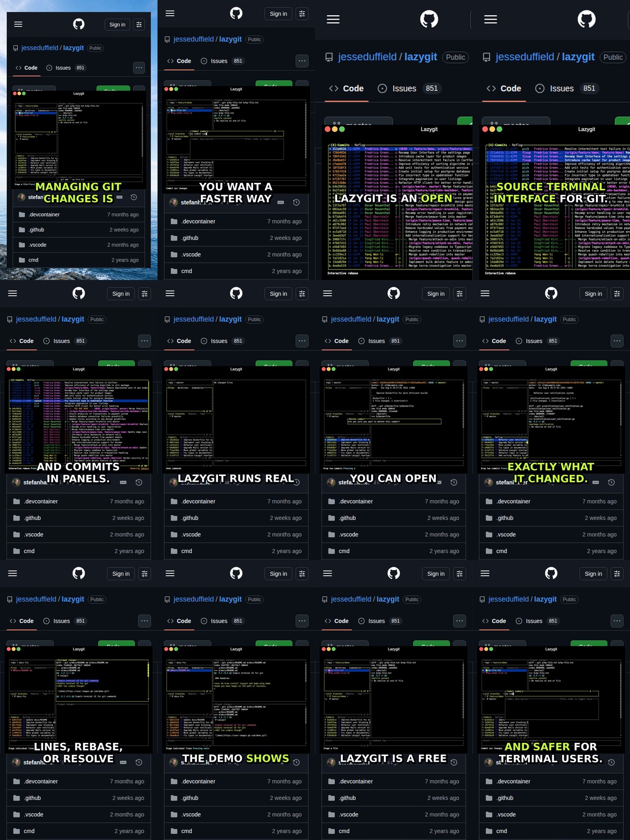Open hamburger menu in 'LINES, REBASE, OR RESOLVE' frame
Screen dimensions: 630x840
tap(13, 574)
